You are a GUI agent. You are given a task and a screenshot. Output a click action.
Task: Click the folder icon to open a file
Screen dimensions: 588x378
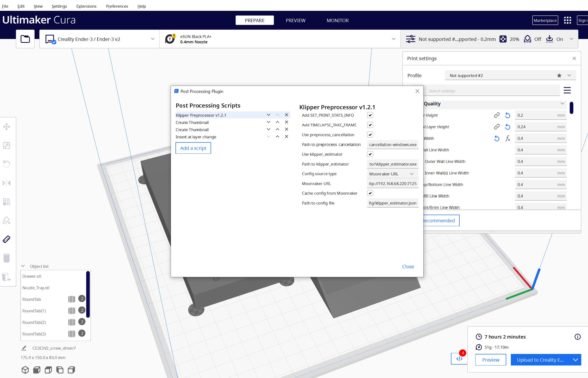point(25,39)
